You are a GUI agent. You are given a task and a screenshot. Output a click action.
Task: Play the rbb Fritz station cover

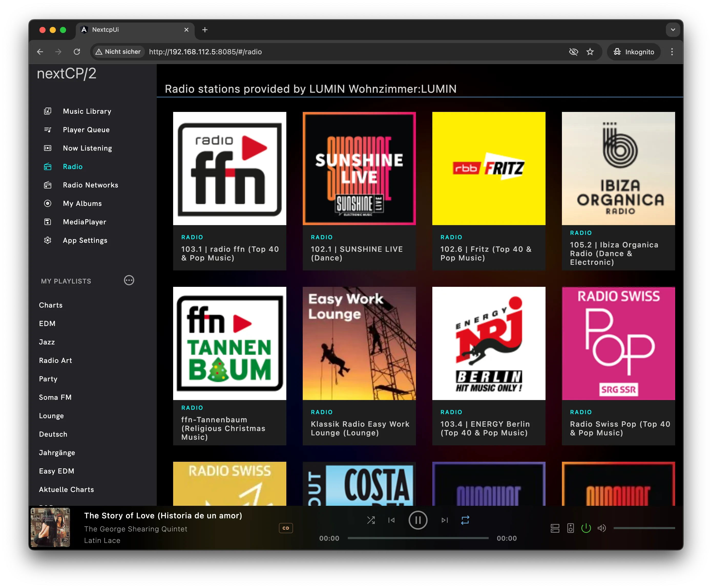489,168
